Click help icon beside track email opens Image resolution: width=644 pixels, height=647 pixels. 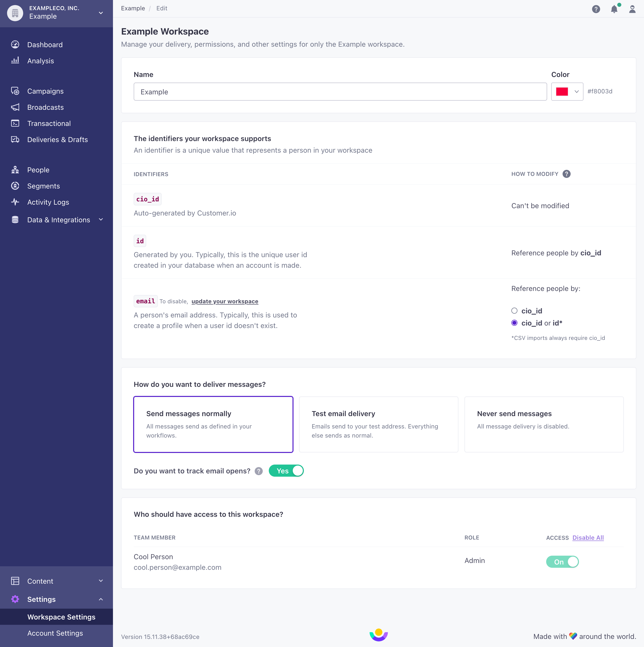[x=259, y=471]
